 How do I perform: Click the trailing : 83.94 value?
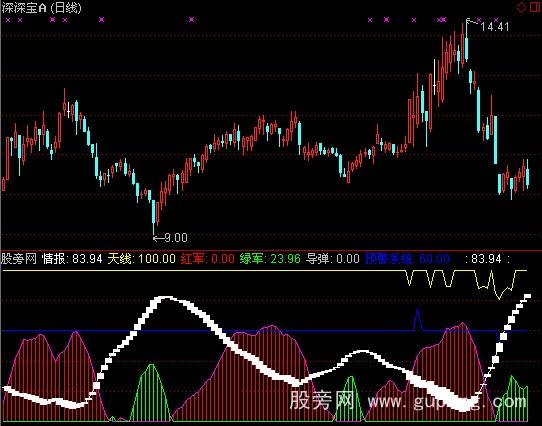[484, 259]
